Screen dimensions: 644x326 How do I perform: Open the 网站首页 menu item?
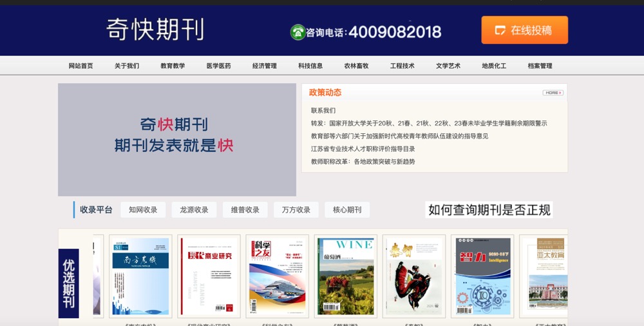81,66
